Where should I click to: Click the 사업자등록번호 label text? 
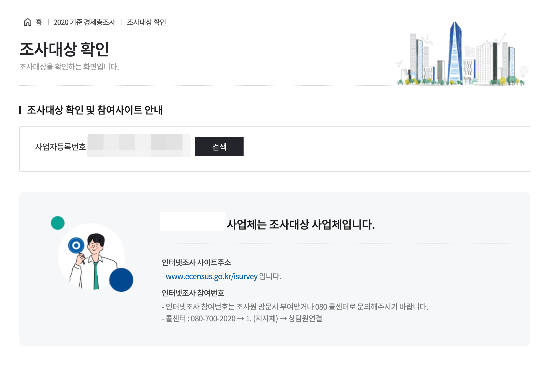point(60,147)
